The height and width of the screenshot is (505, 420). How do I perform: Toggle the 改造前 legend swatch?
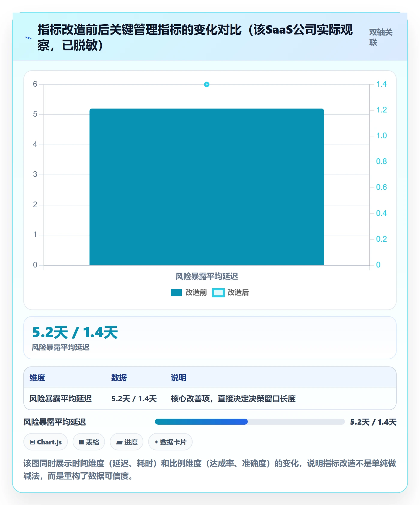[x=176, y=293]
